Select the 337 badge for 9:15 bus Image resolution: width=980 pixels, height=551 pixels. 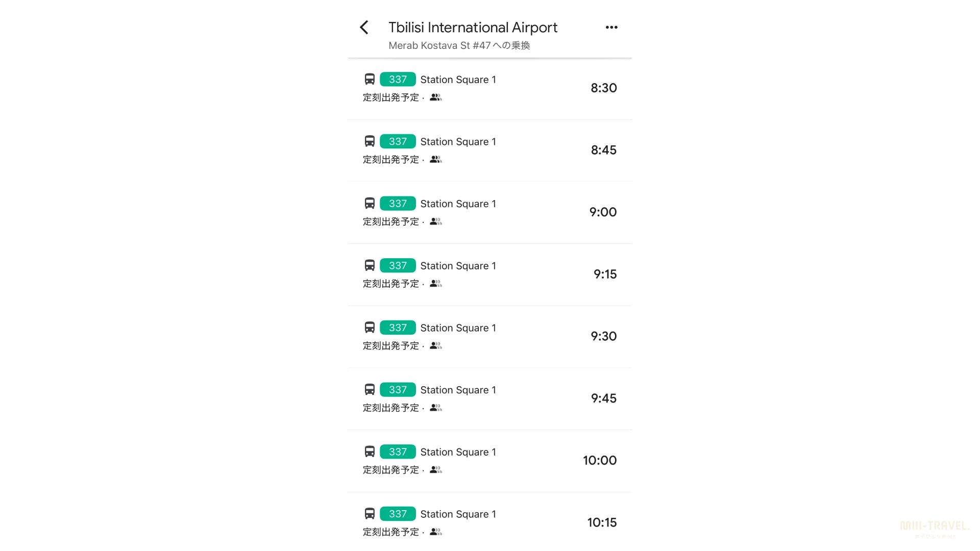[x=398, y=265]
